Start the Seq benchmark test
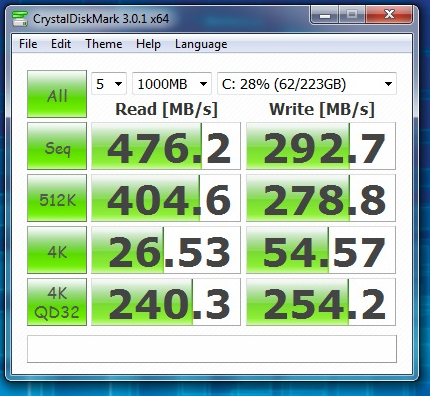The width and height of the screenshot is (431, 397). pos(57,146)
